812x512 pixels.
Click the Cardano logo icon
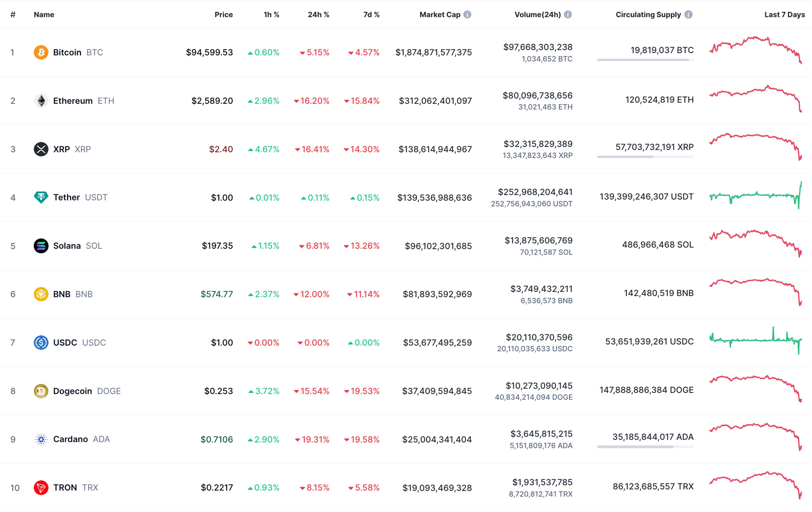(x=41, y=439)
